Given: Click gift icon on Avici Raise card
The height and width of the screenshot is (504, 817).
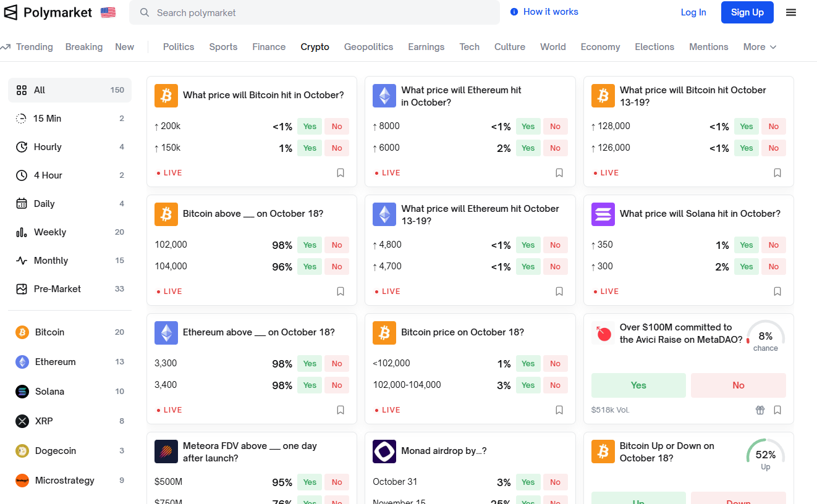Looking at the screenshot, I should [x=760, y=410].
